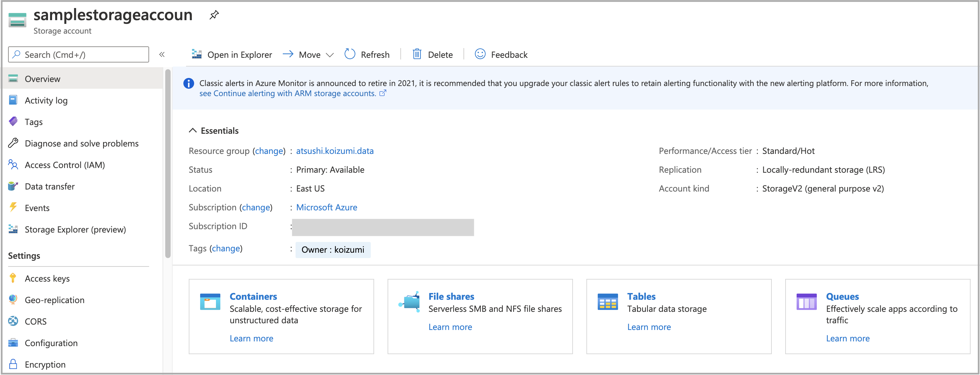The width and height of the screenshot is (980, 375).
Task: Open the Access keys settings page
Action: tap(47, 278)
